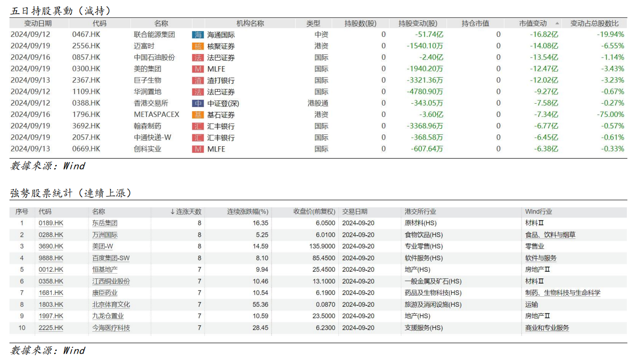634x364 pixels.
Task: Select the 香港交易所 name cell
Action: tap(151, 103)
